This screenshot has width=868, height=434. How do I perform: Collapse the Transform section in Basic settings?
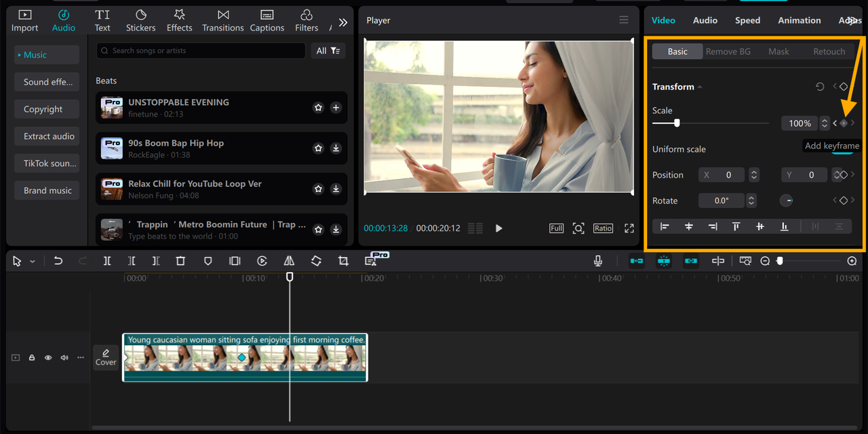[x=699, y=87]
